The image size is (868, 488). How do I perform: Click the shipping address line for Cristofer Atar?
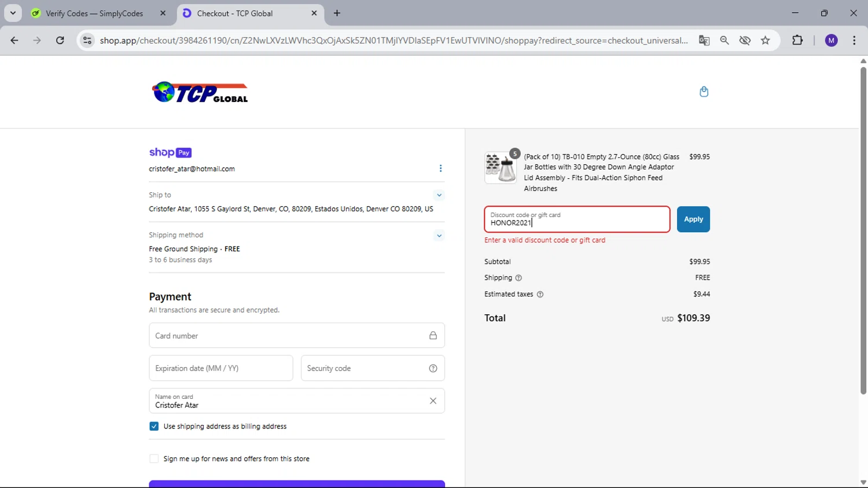(291, 209)
